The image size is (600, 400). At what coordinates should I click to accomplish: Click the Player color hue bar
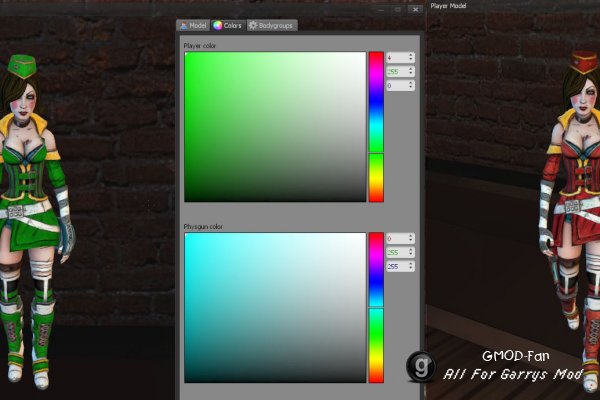pyautogui.click(x=376, y=127)
